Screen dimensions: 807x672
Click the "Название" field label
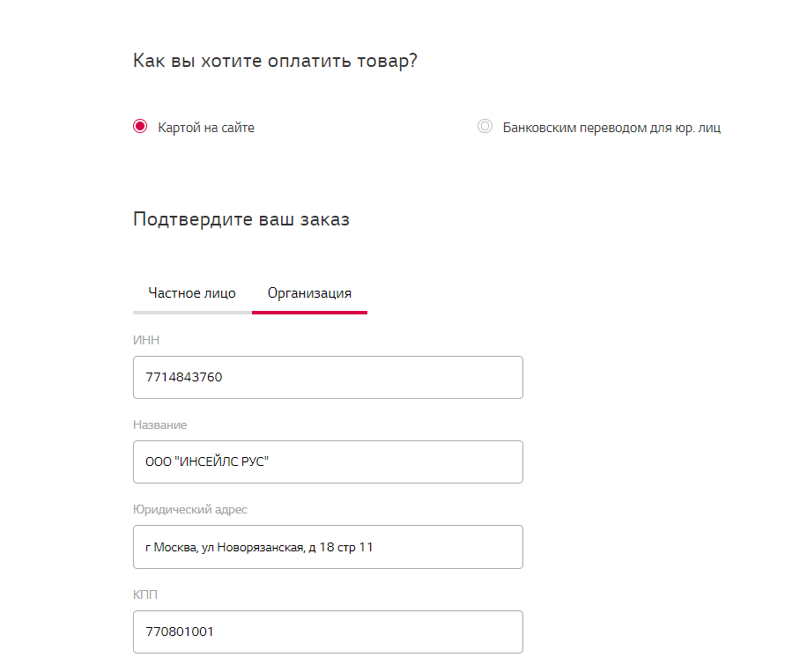[159, 425]
